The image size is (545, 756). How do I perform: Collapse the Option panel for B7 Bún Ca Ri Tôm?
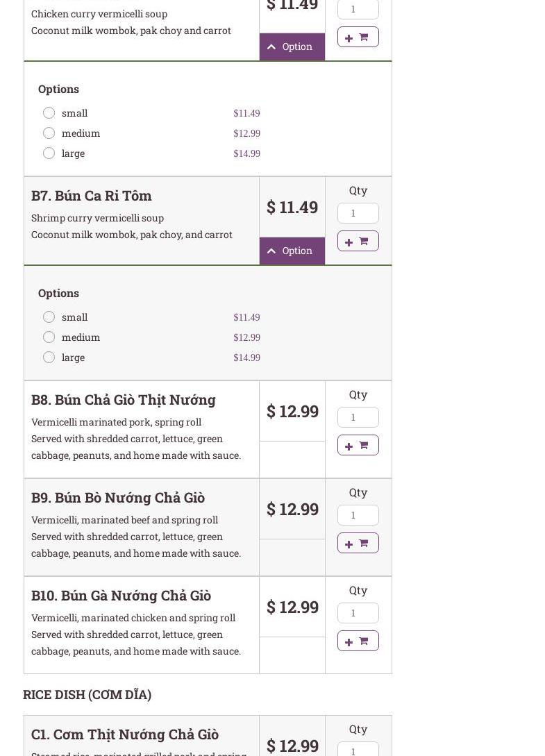point(292,251)
